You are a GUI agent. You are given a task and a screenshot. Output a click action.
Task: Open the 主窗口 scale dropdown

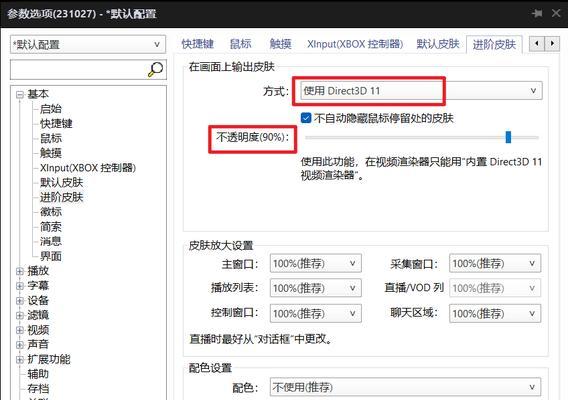tap(316, 263)
